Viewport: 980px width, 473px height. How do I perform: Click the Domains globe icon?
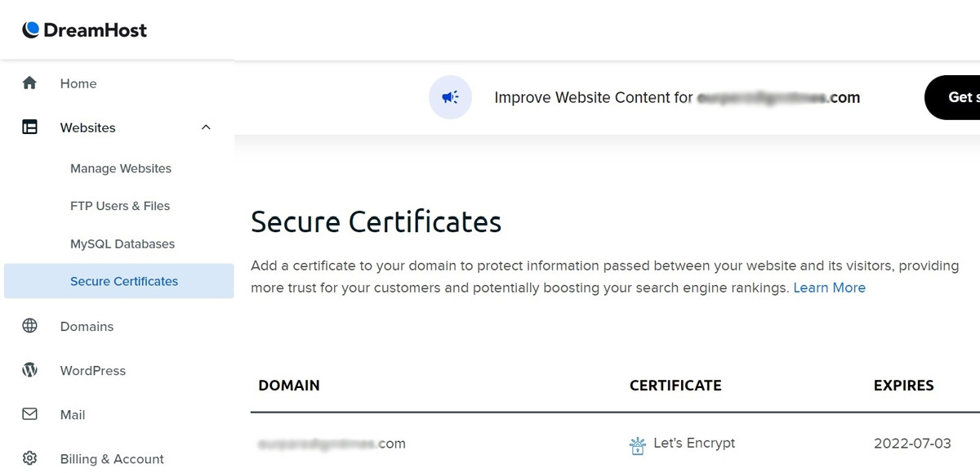point(29,326)
